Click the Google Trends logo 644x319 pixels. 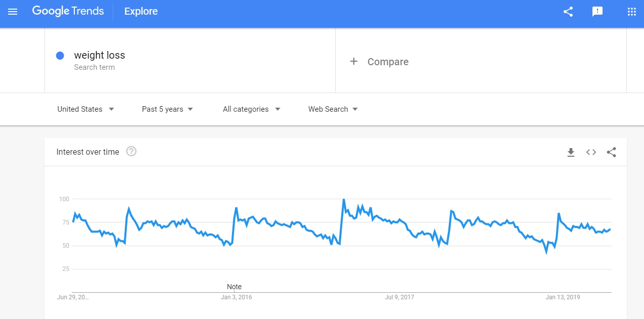[68, 11]
